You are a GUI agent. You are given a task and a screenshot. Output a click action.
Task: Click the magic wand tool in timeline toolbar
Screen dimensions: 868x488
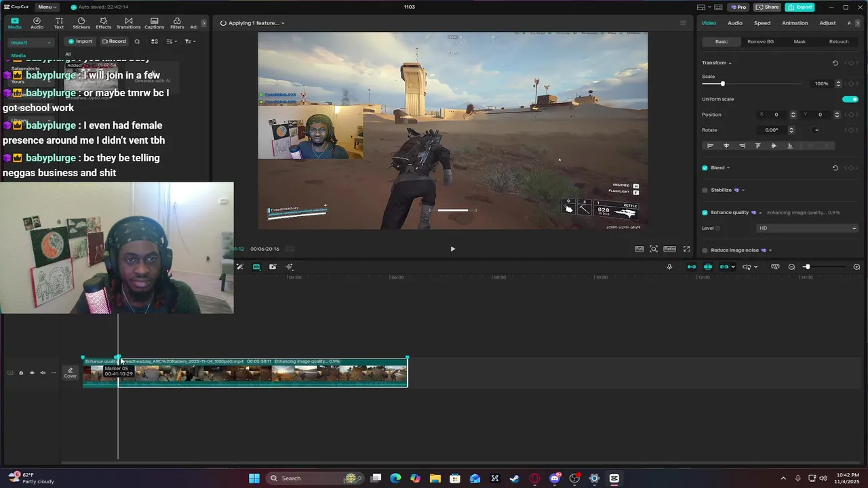pyautogui.click(x=240, y=267)
